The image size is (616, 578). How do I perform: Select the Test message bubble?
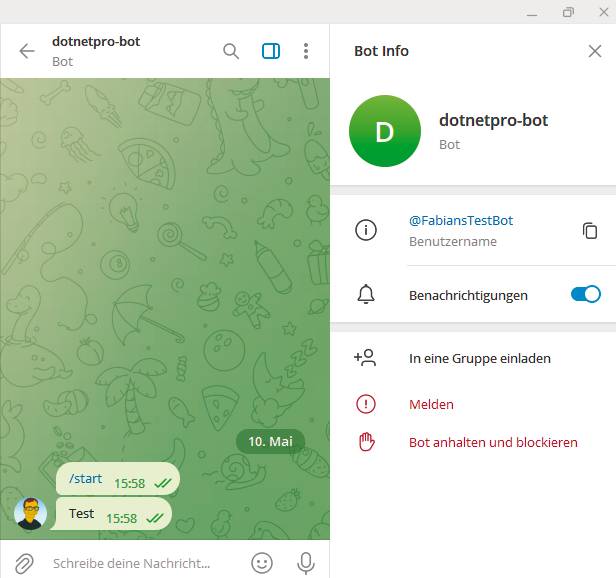pos(112,514)
